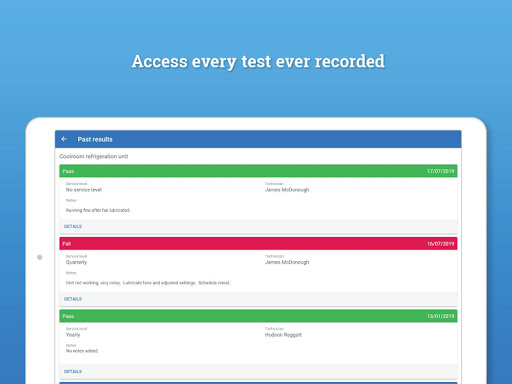Select the green Pass header dated 13/01/2019
This screenshot has width=512, height=384.
pos(258,316)
